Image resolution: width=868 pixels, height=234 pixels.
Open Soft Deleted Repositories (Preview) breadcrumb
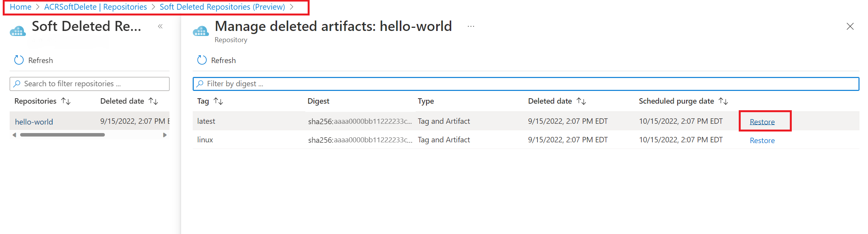222,7
